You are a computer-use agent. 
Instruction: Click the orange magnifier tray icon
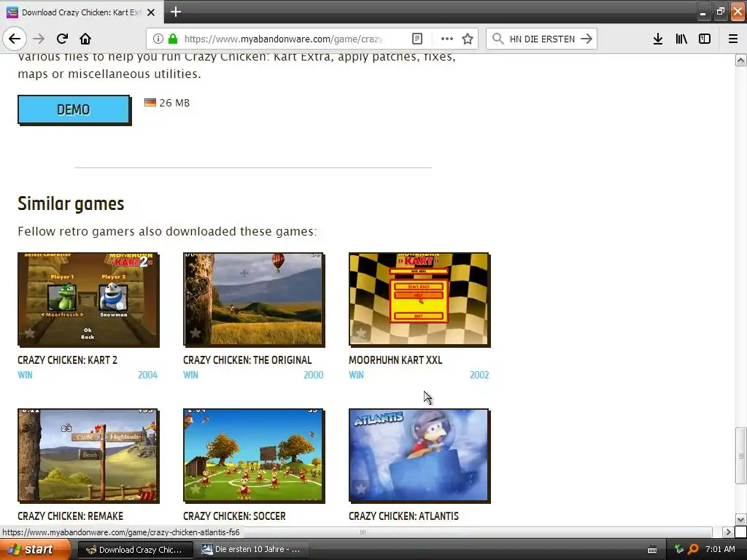point(693,550)
